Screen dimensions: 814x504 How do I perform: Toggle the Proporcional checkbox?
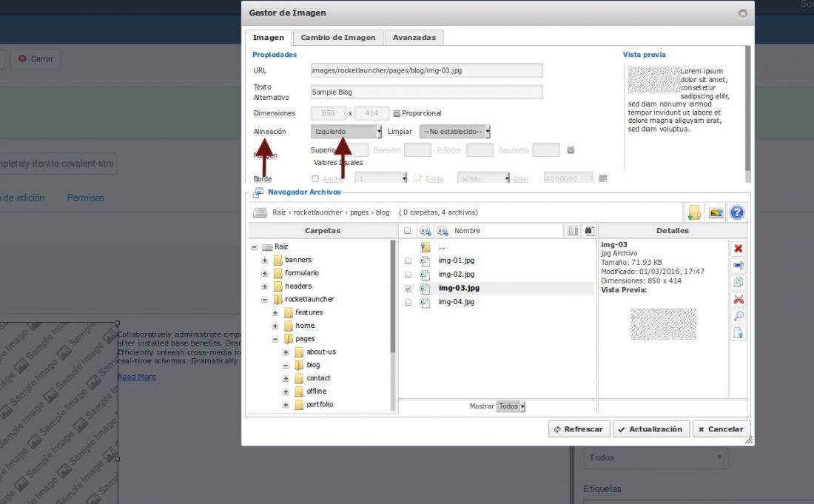(397, 113)
